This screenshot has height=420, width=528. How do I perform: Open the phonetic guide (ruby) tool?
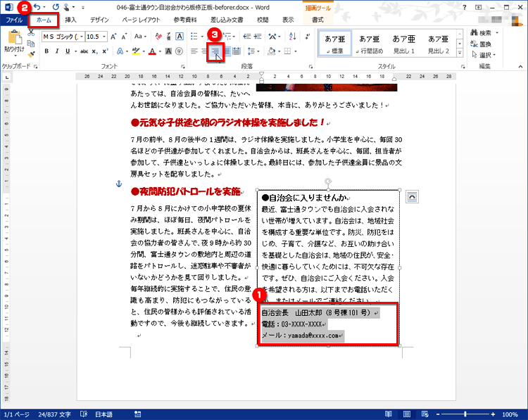click(x=169, y=37)
